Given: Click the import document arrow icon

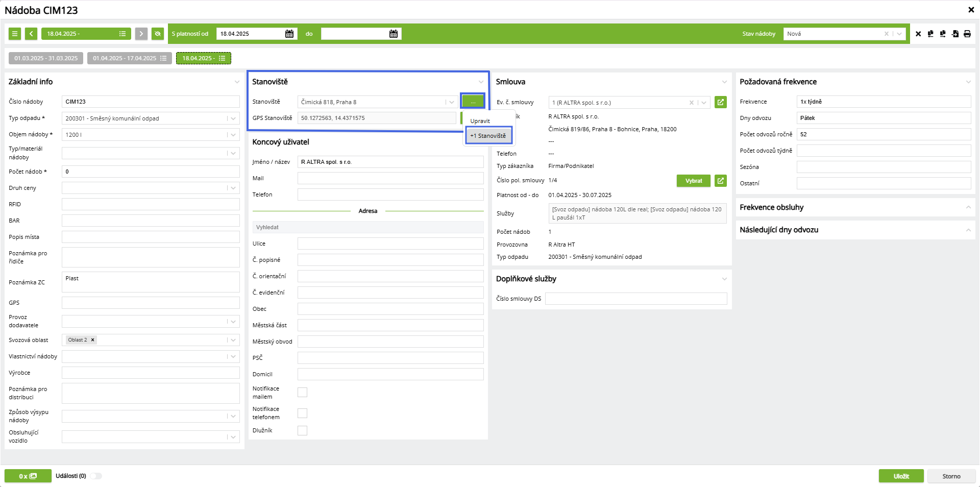Looking at the screenshot, I should (x=955, y=34).
